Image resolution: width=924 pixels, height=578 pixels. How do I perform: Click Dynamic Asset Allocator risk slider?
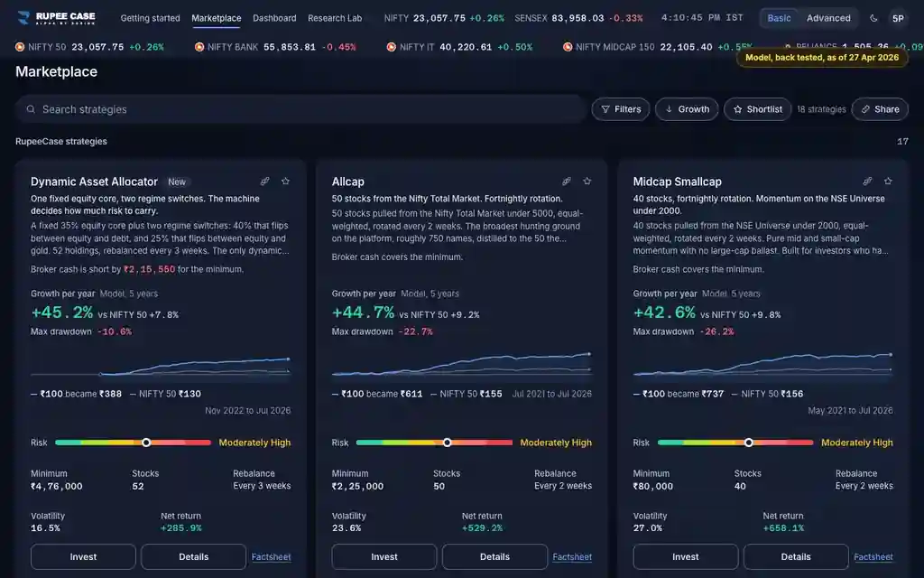pyautogui.click(x=134, y=443)
